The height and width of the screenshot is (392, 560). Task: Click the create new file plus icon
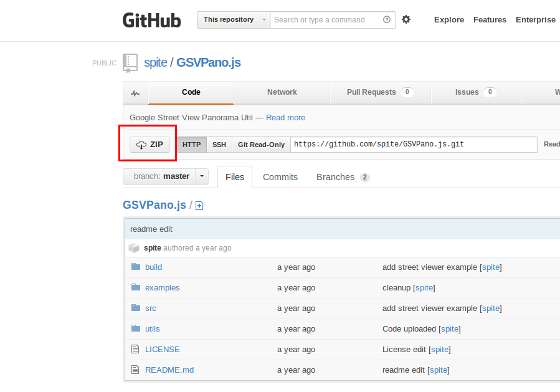coord(199,206)
